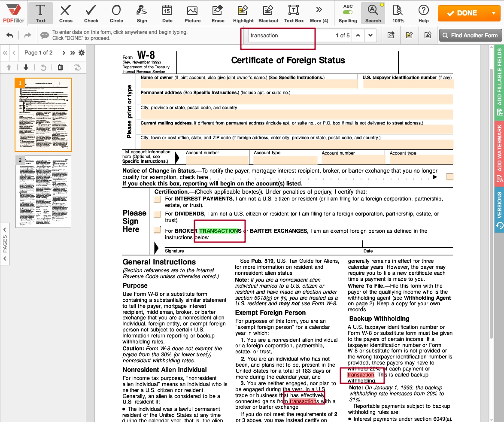Move page down in panel
This screenshot has height=422, width=504.
point(26,67)
